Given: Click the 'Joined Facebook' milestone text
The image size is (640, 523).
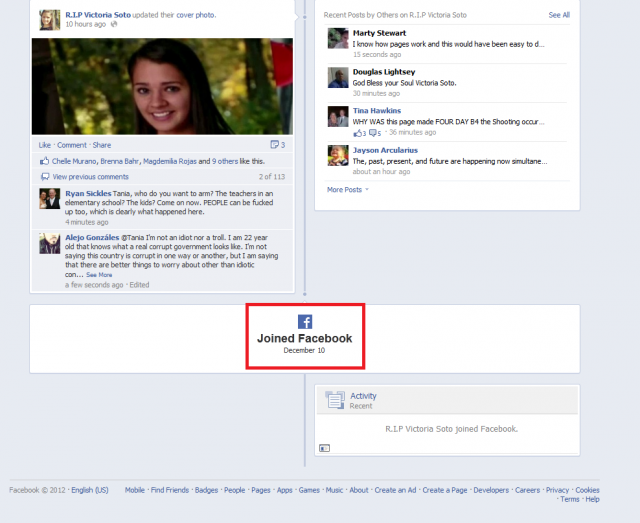Looking at the screenshot, I should pos(304,338).
